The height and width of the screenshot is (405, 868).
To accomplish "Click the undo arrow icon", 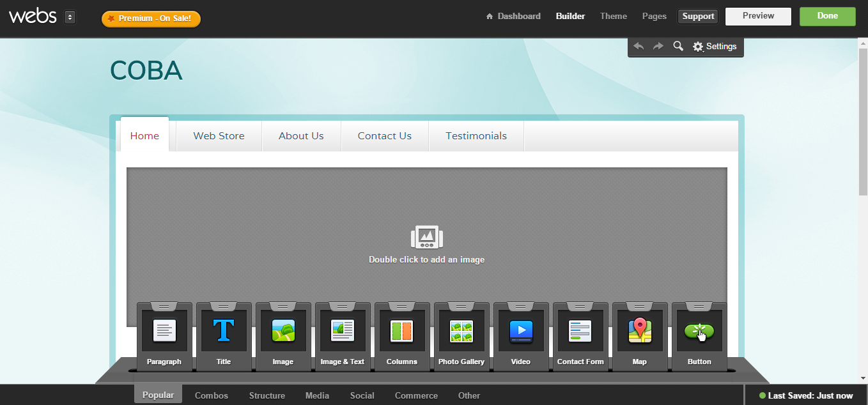I will [639, 47].
